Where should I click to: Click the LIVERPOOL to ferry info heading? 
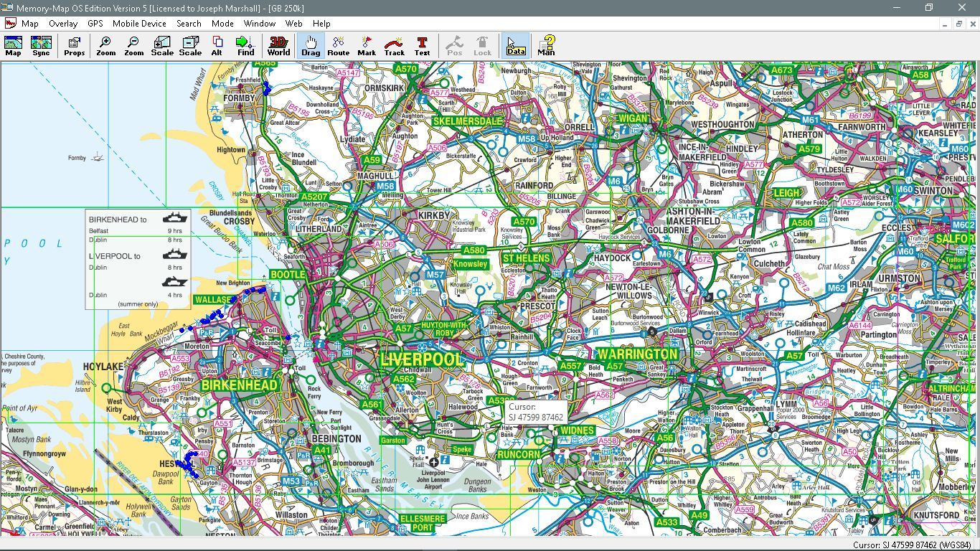(x=115, y=256)
